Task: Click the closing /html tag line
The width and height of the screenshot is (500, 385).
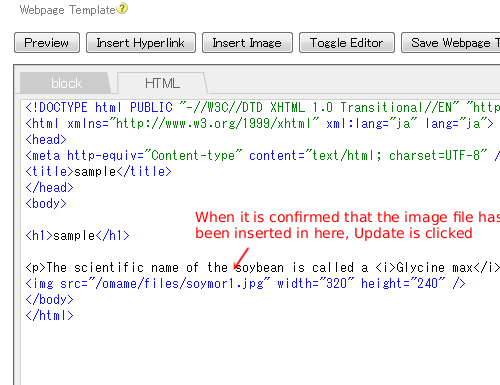Action: coord(49,316)
